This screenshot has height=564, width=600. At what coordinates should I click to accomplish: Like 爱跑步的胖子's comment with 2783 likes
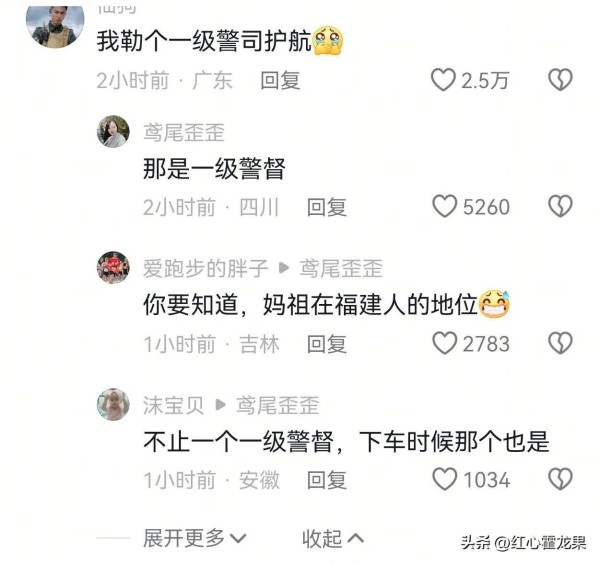pyautogui.click(x=444, y=343)
